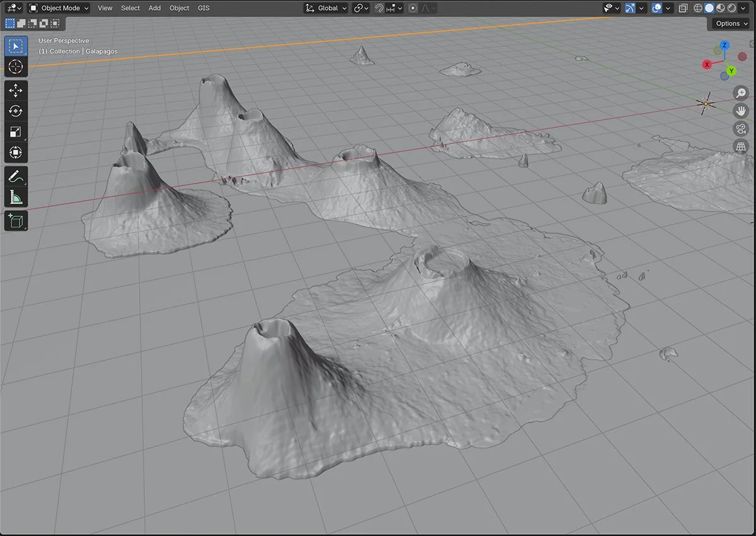
Task: Set selection mode to subtract
Action: pos(33,23)
